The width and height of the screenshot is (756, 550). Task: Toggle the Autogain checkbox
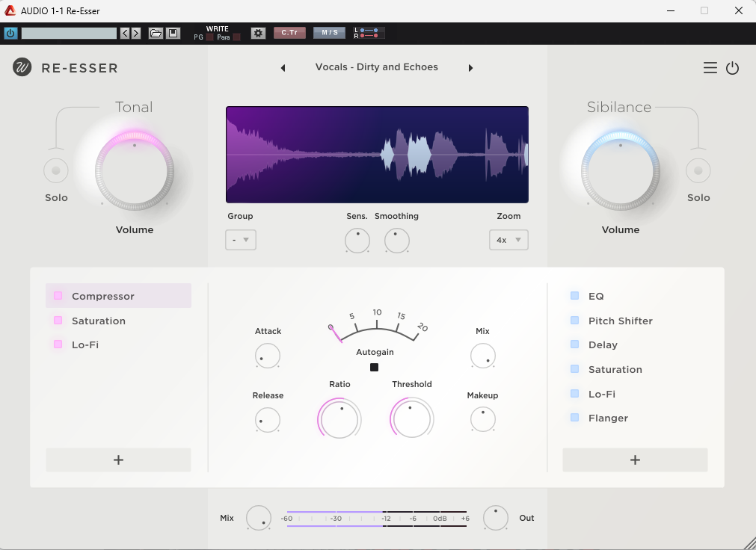[375, 367]
